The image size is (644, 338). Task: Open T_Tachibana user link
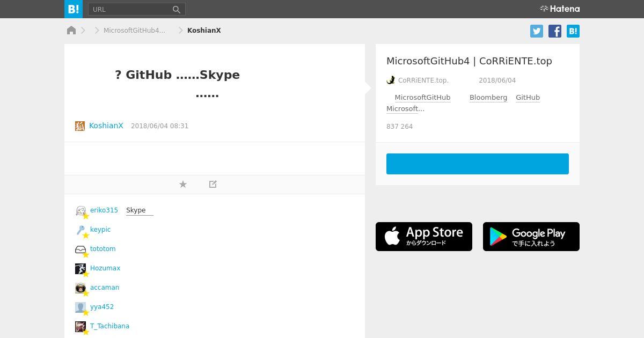(109, 326)
